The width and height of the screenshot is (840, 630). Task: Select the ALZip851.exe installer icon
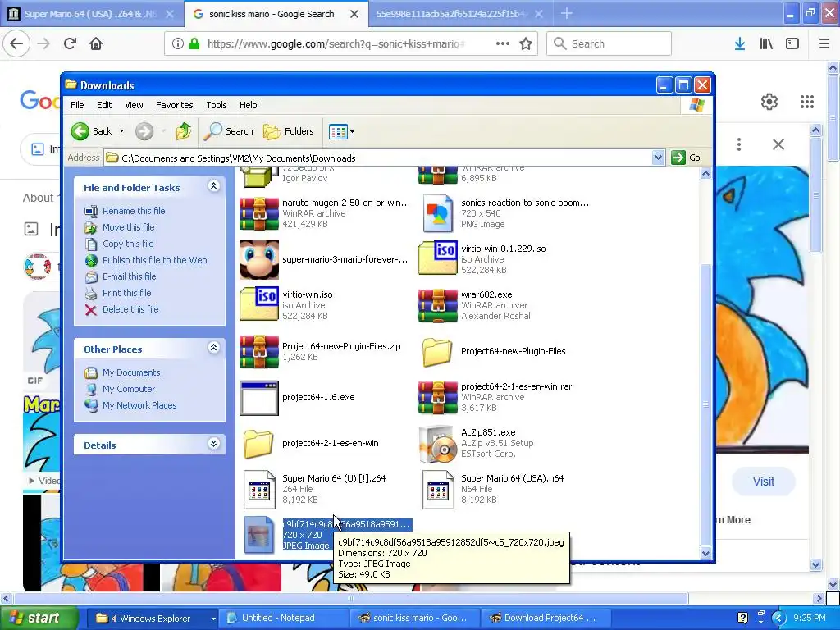tap(438, 444)
